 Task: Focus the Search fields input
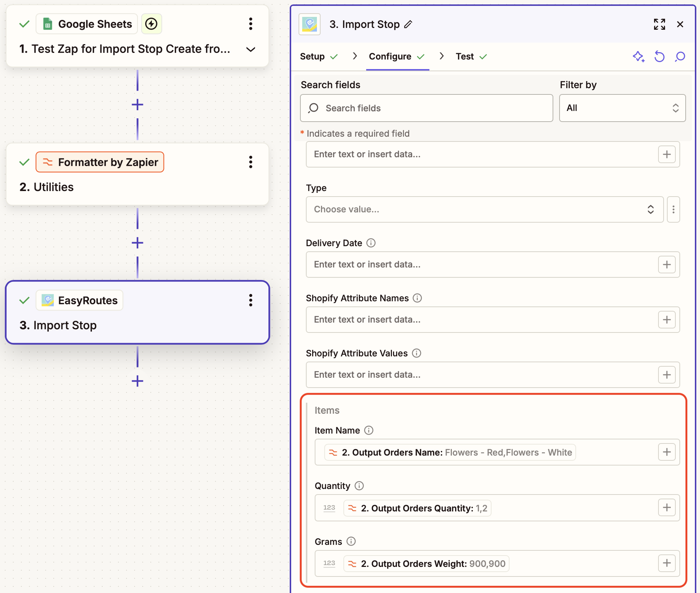coord(426,108)
